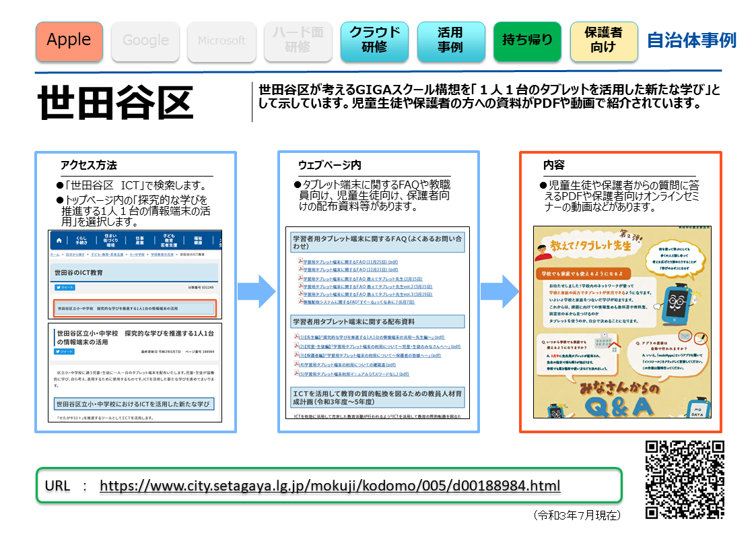Click the 学校教育の充実 breadcrumb link

click(162, 254)
